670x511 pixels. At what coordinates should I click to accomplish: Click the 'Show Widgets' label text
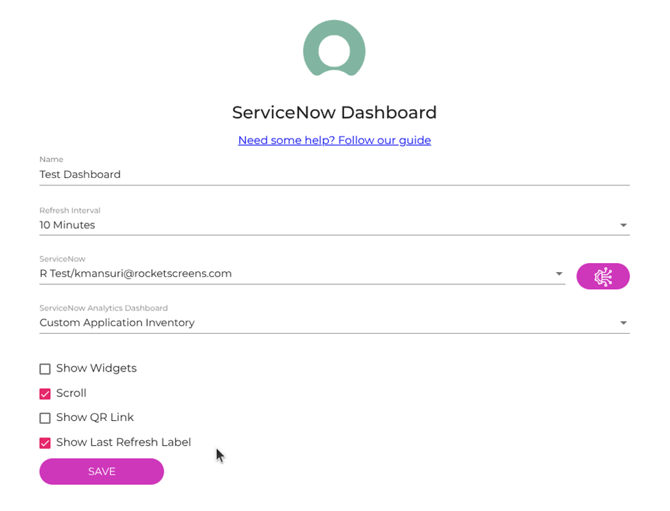96,368
